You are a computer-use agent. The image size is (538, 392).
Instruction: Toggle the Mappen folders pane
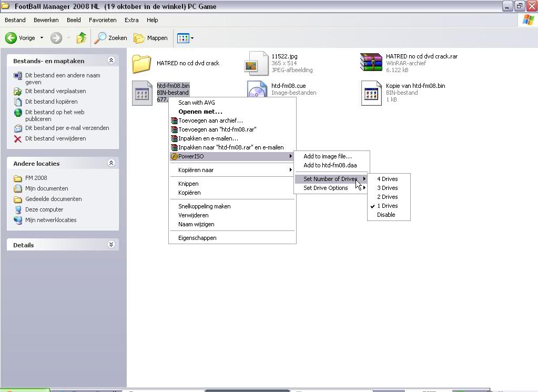coord(150,38)
